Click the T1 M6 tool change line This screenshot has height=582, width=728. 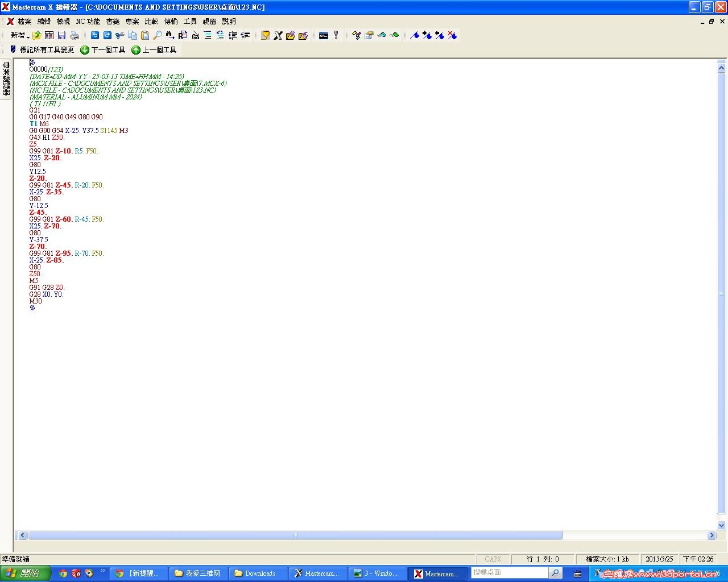[39, 124]
